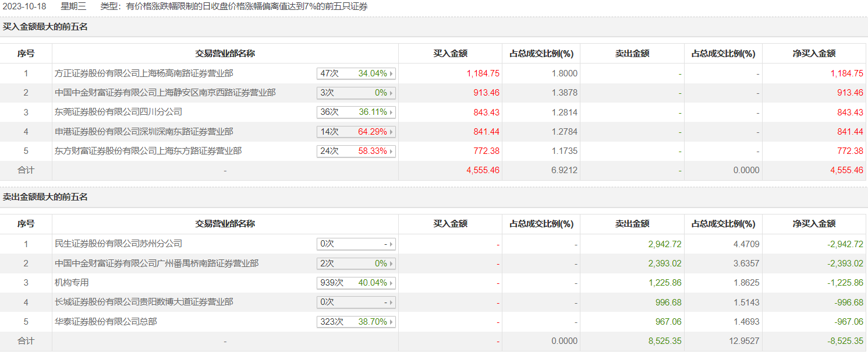Expand the 0次 box for 民生证券苏州分公司
Image resolution: width=868 pixels, height=355 pixels.
(x=356, y=244)
